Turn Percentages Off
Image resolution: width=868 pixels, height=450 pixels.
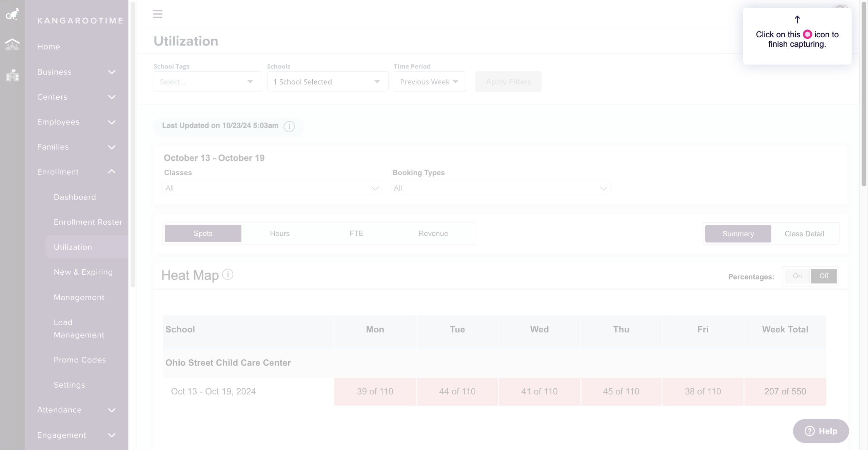coord(824,276)
